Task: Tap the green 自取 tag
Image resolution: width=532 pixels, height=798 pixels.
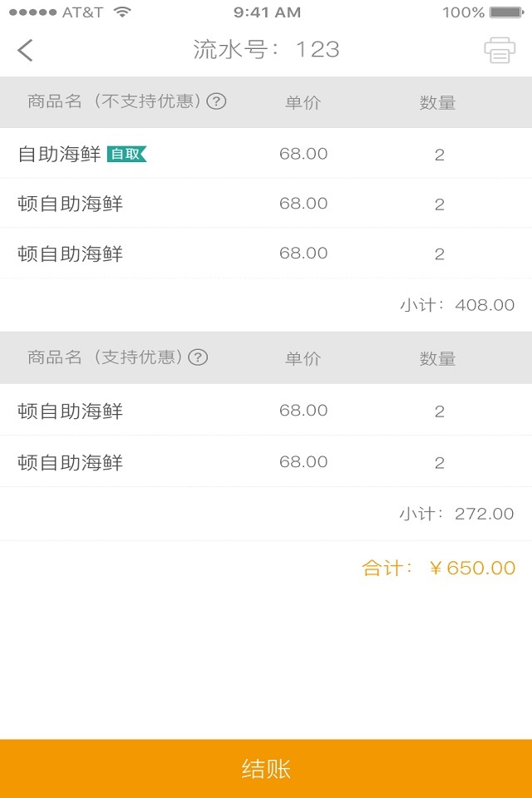Action: point(126,154)
